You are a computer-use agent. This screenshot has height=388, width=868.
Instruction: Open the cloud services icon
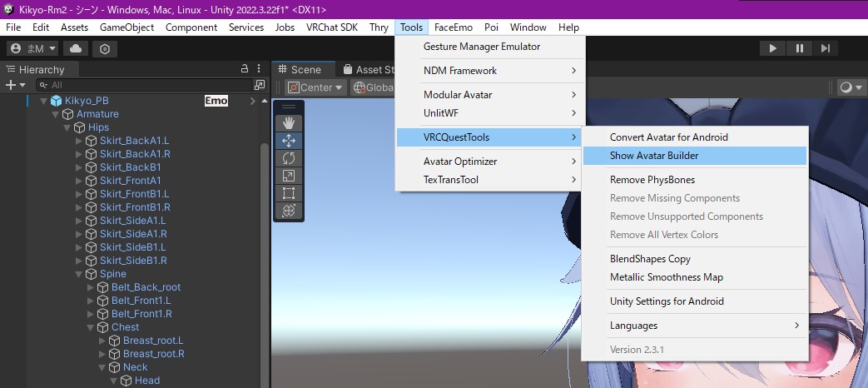point(76,48)
